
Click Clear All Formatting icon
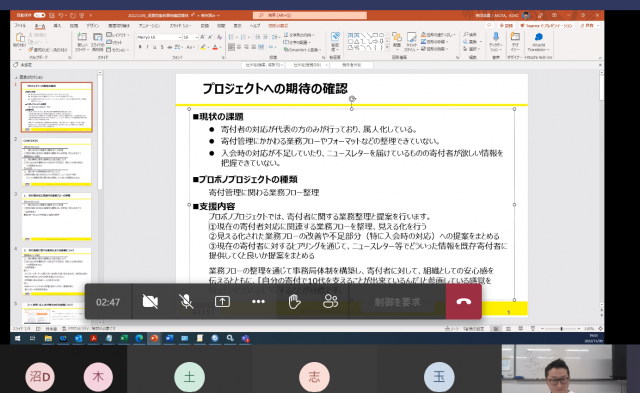pos(220,37)
